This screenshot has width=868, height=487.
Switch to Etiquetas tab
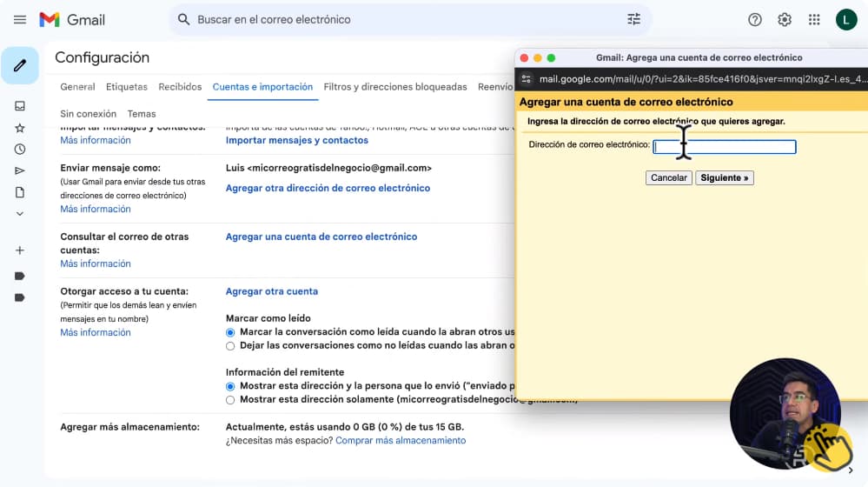coord(127,87)
